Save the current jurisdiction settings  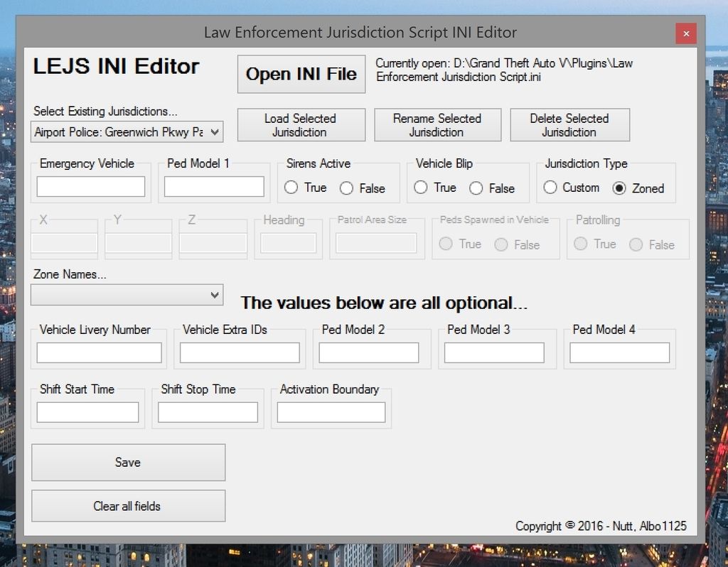point(128,462)
